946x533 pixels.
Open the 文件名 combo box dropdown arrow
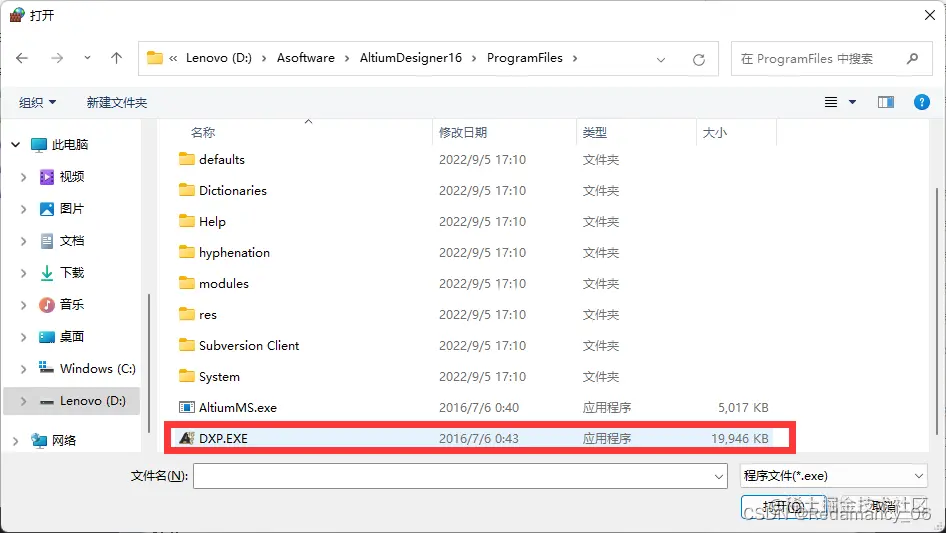pos(719,476)
